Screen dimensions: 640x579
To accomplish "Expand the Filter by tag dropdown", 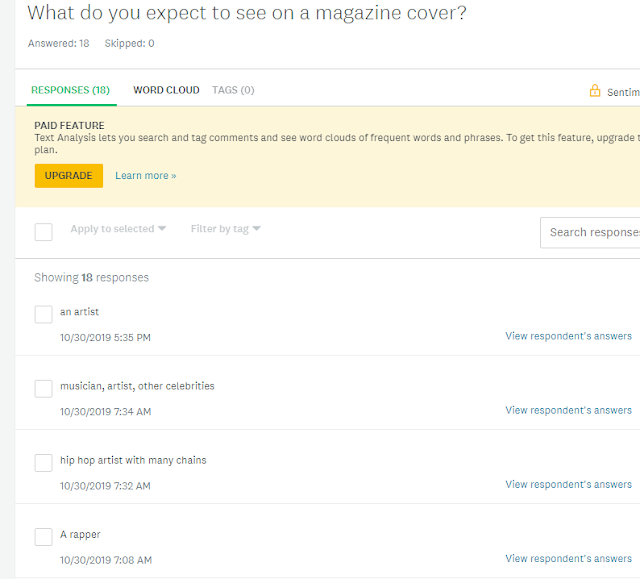I will click(226, 229).
